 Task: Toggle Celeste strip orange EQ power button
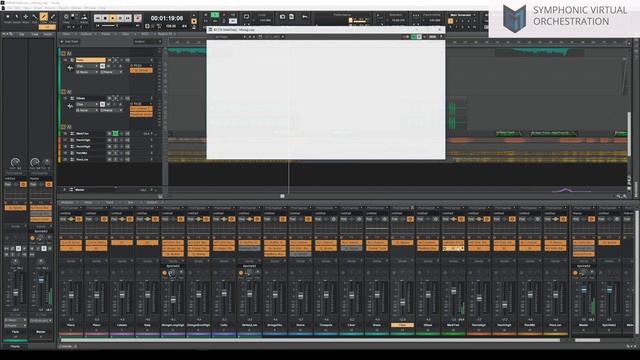click(129, 220)
